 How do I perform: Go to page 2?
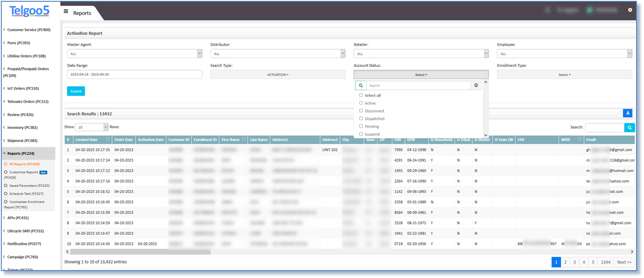point(565,262)
